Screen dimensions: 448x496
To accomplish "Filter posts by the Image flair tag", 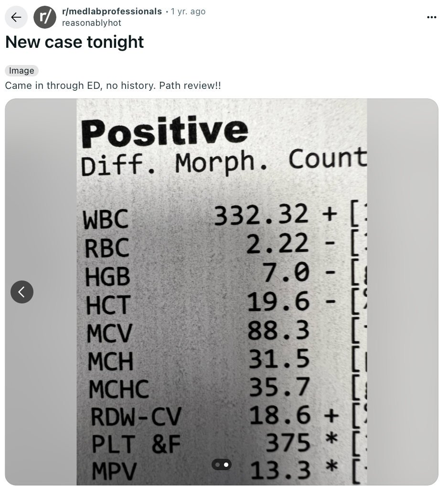I will pyautogui.click(x=21, y=71).
